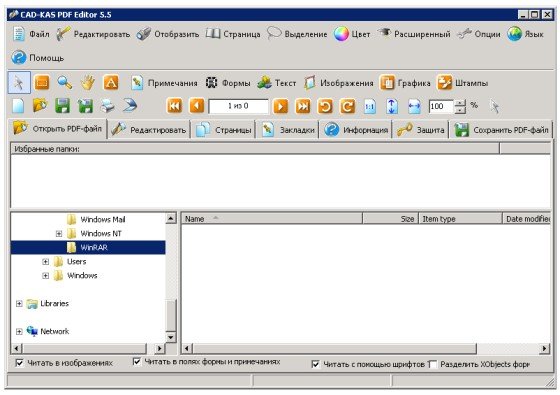
Task: Click the printer icon
Action: tap(108, 106)
